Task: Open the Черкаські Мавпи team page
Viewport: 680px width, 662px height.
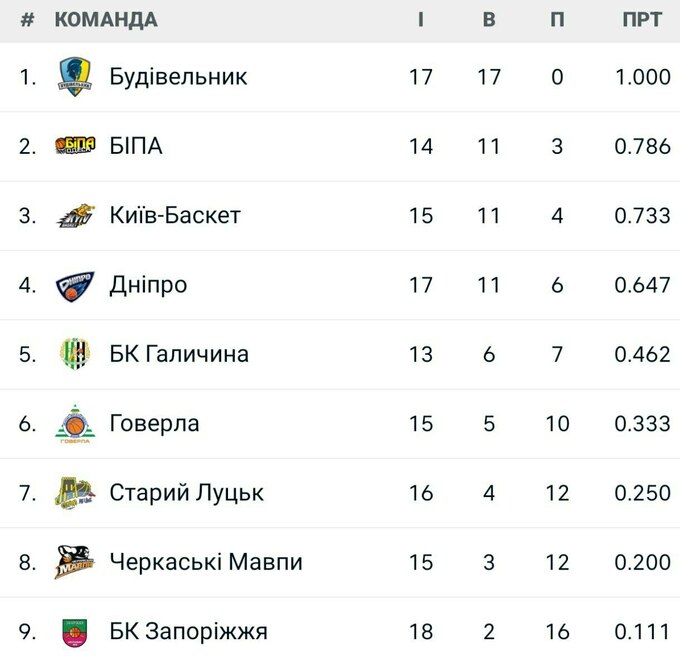Action: 206,562
